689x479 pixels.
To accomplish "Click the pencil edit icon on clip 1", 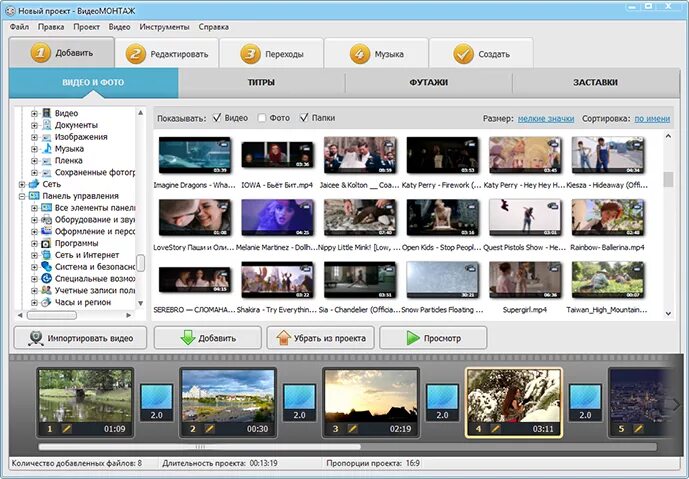I will pos(66,428).
